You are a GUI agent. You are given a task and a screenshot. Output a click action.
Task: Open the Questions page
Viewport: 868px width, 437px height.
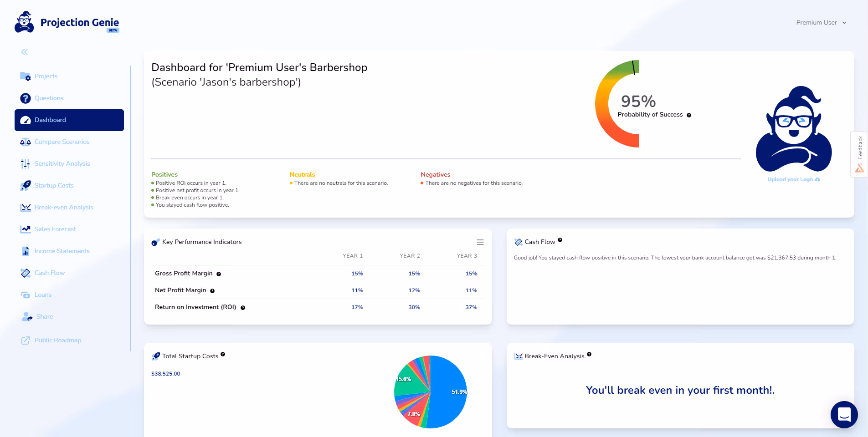(x=49, y=98)
